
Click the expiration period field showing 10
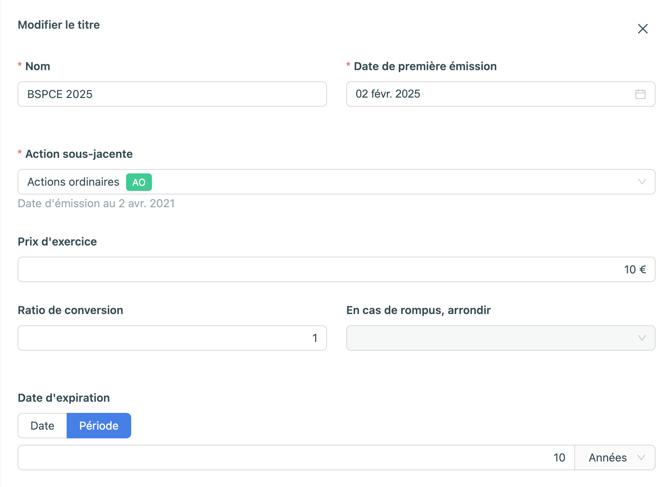point(296,458)
